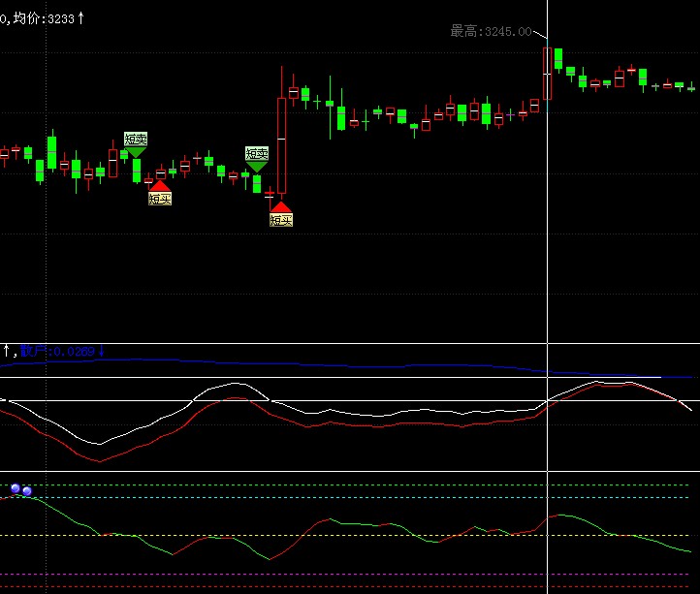
Task: Click the 均价:3233 average price text
Action: (x=44, y=17)
